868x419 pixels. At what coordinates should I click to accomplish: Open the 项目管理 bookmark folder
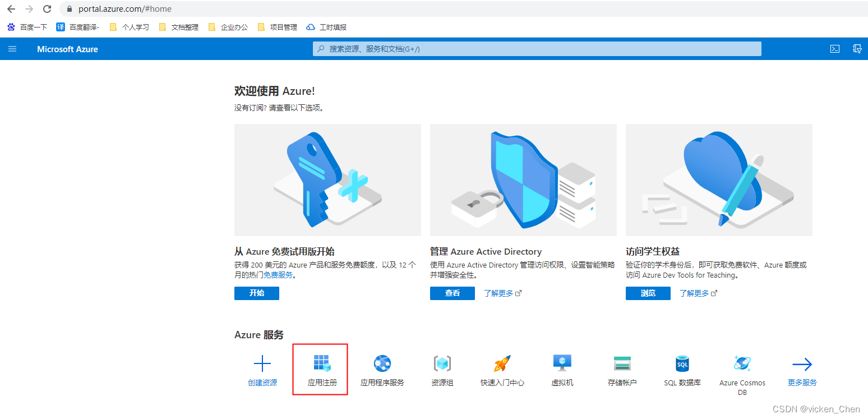[278, 27]
